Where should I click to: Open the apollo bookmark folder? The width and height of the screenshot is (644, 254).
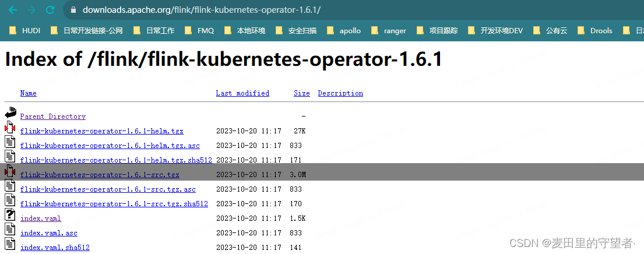tap(344, 30)
